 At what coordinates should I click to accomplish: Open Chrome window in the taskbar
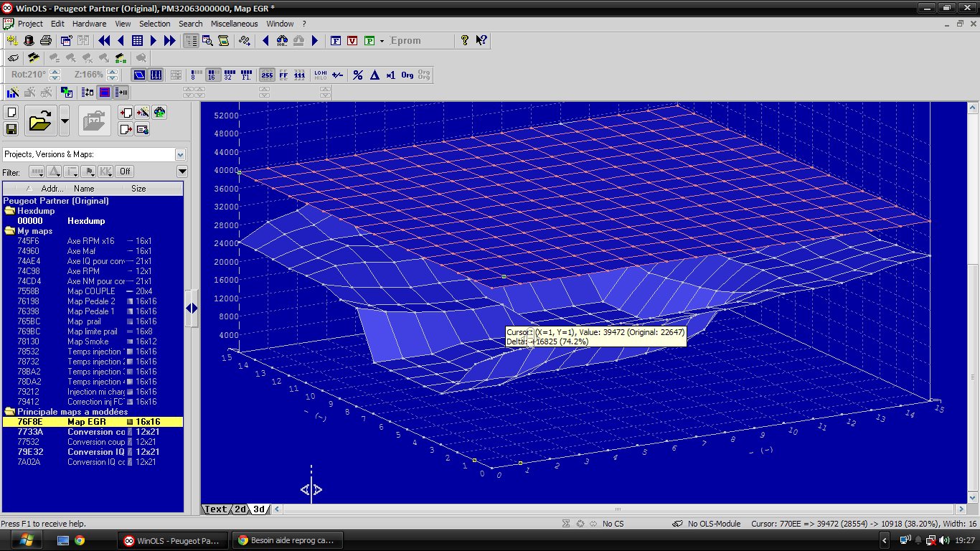click(x=287, y=540)
